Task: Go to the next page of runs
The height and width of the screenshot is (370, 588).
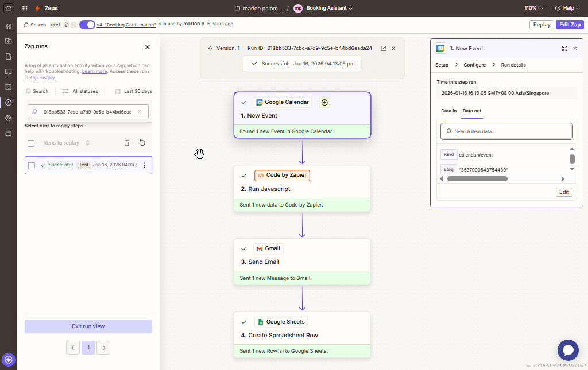Action: click(x=103, y=348)
